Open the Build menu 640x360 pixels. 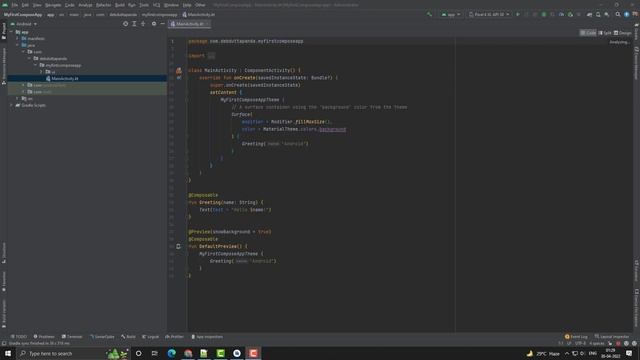(x=120, y=5)
